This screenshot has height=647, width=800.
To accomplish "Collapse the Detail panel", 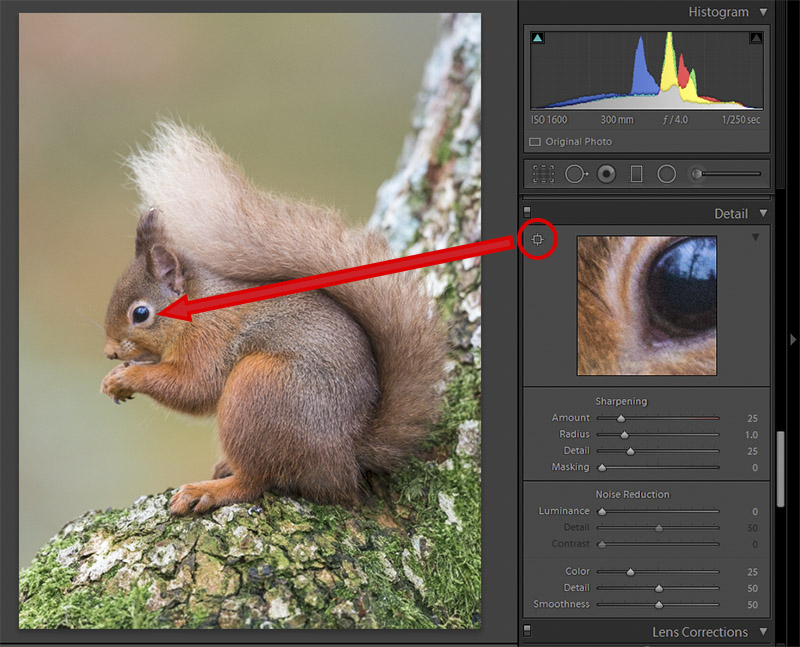I will click(x=764, y=213).
